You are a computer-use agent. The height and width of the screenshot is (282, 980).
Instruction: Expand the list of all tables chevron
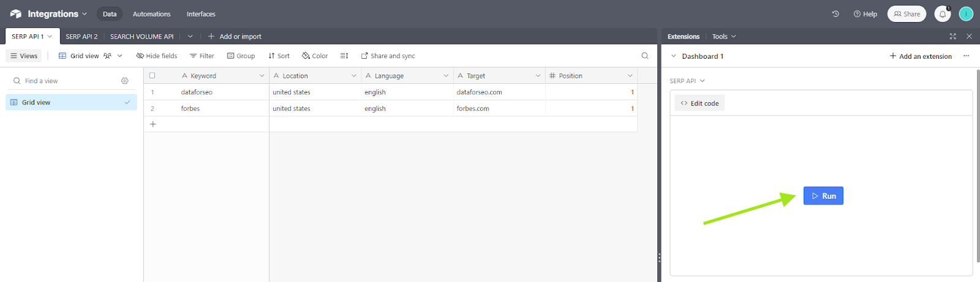[190, 36]
